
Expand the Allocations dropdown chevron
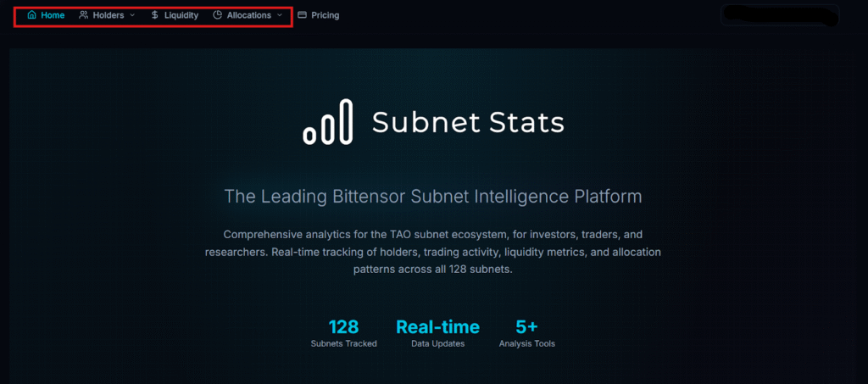280,15
